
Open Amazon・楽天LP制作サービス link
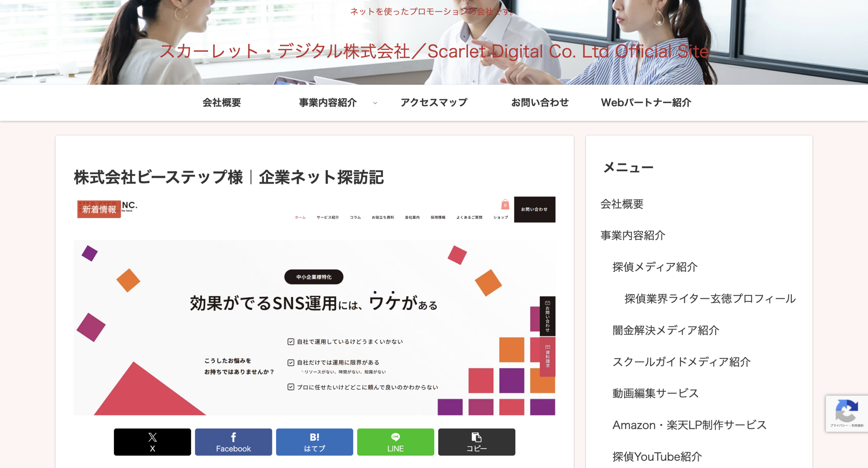point(690,425)
